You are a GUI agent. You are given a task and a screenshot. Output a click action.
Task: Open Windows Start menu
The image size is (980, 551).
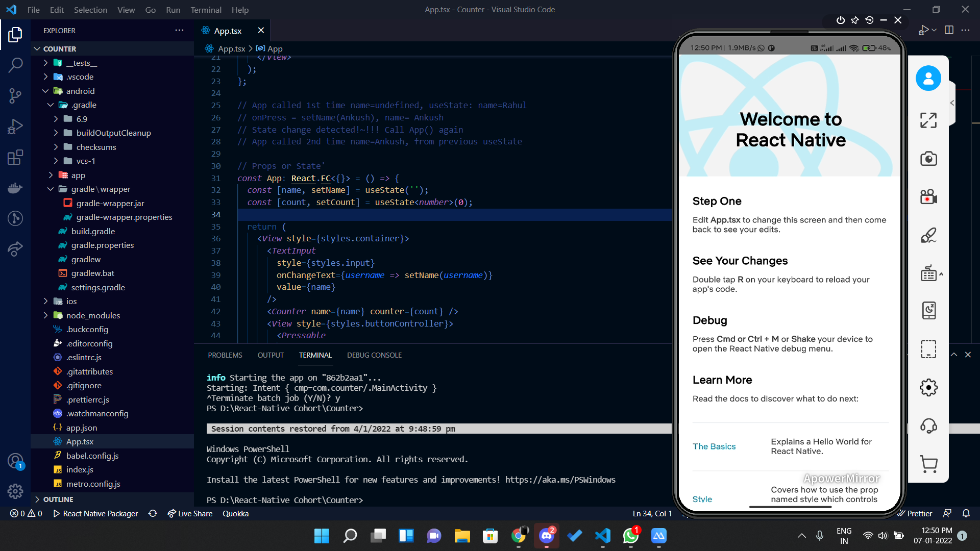click(322, 536)
